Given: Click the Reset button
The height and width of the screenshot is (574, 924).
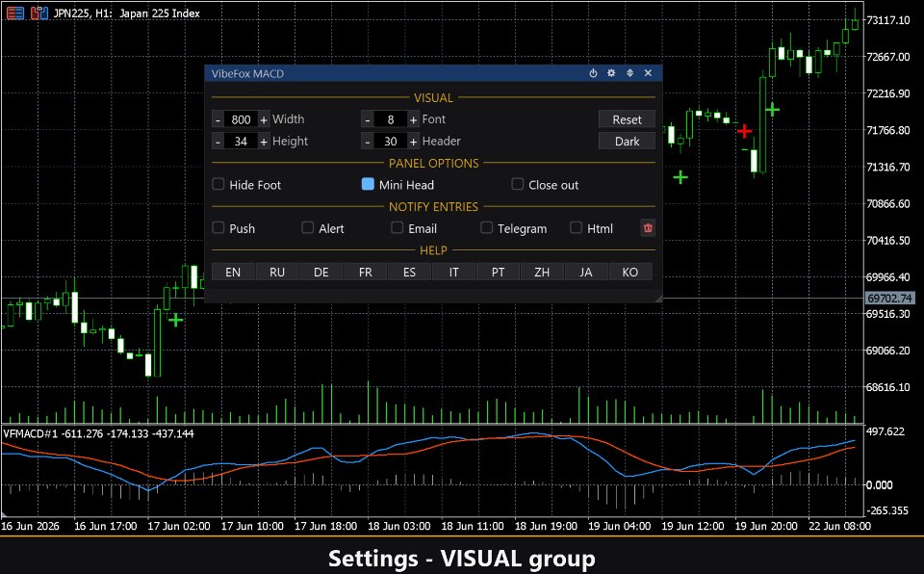Looking at the screenshot, I should 627,119.
